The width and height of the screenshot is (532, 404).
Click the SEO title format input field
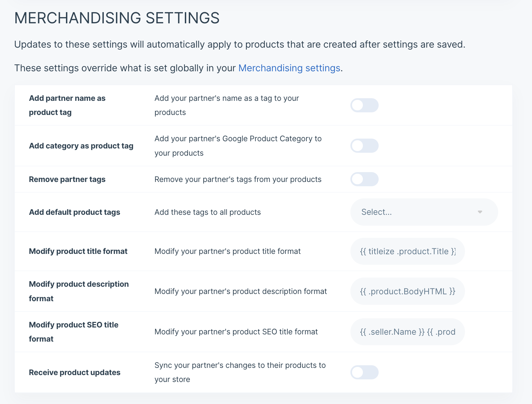pos(407,332)
